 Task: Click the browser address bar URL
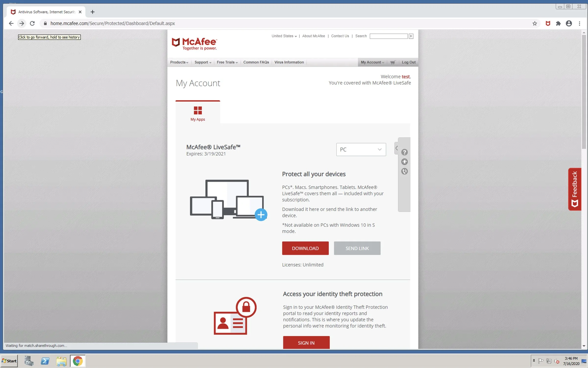point(112,23)
